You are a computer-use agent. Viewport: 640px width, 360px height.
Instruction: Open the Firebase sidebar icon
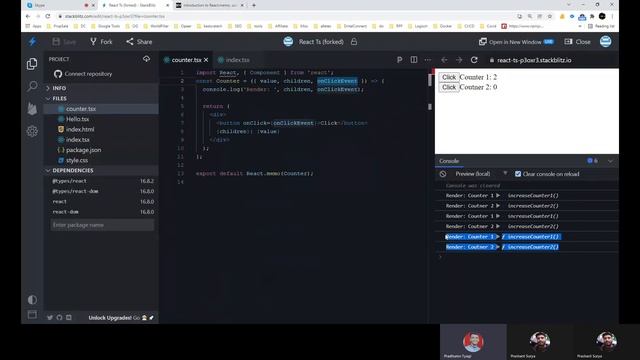click(x=32, y=109)
